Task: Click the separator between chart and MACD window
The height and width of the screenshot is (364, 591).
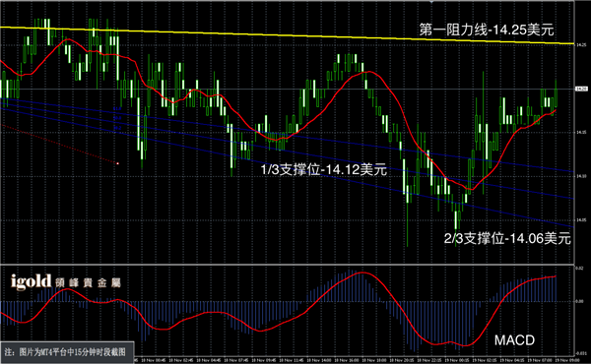Action: [287, 265]
